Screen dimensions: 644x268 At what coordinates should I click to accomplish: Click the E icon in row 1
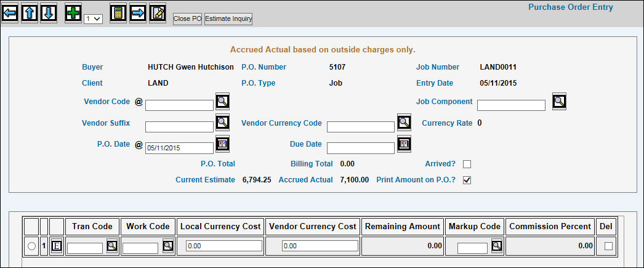[57, 246]
